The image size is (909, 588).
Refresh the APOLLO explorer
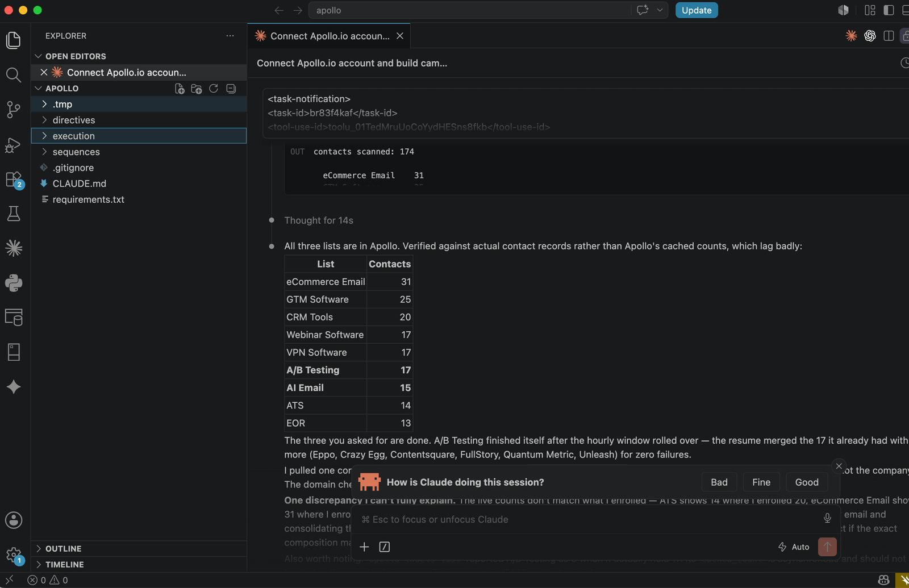pos(214,89)
